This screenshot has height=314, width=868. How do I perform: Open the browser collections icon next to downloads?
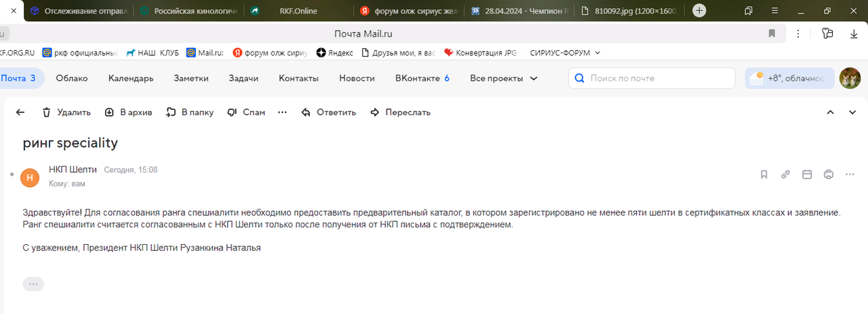click(827, 33)
